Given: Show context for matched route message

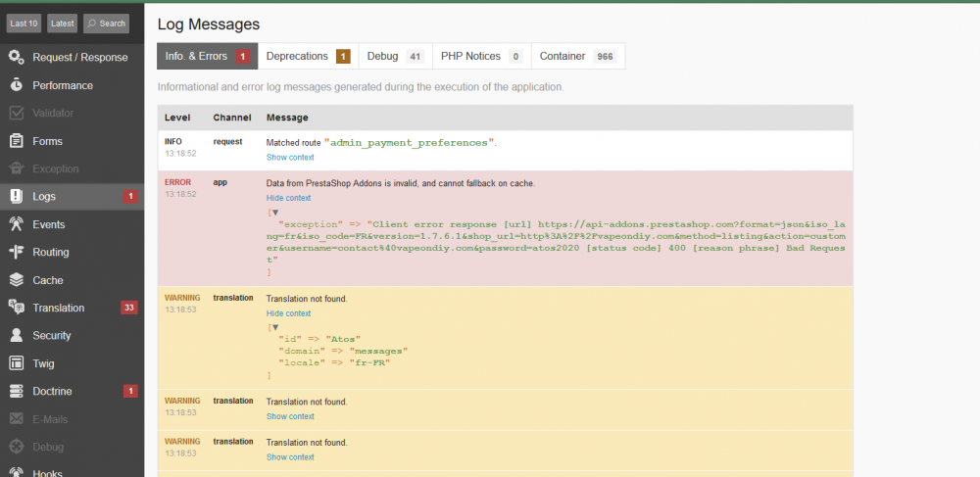Looking at the screenshot, I should (290, 158).
